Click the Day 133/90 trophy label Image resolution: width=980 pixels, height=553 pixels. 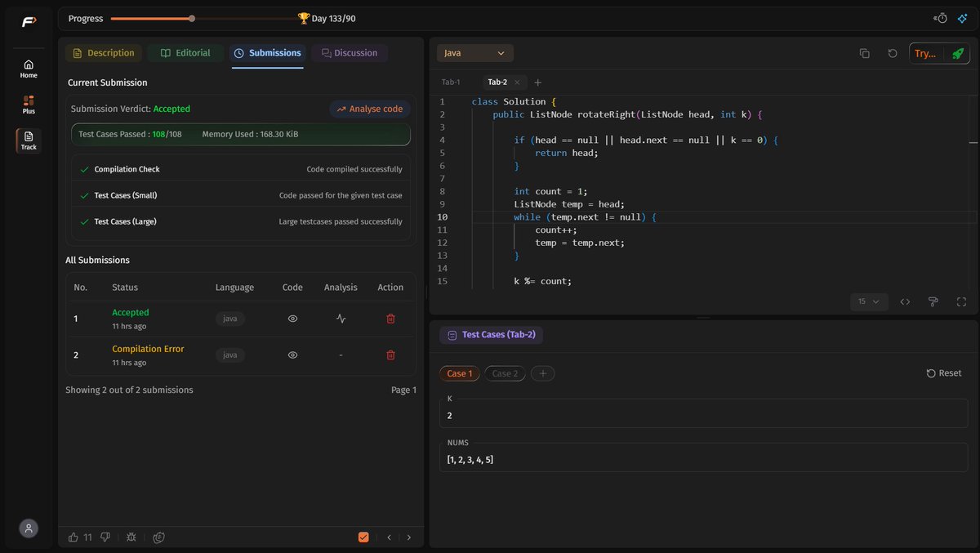click(327, 18)
